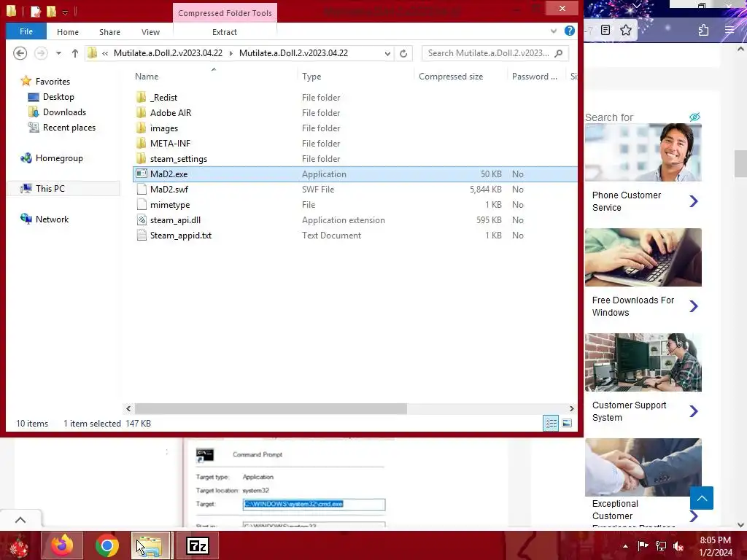Open the View ribbon tab

(150, 32)
